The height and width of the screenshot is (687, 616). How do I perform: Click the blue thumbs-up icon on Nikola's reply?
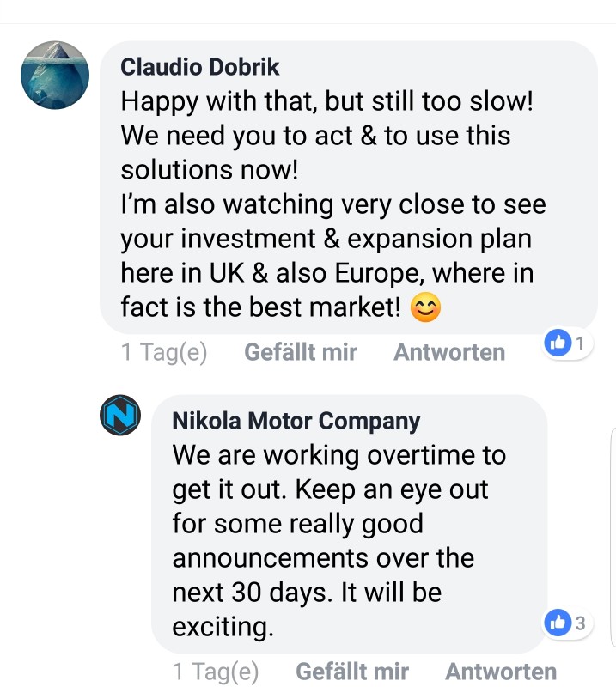pyautogui.click(x=558, y=623)
